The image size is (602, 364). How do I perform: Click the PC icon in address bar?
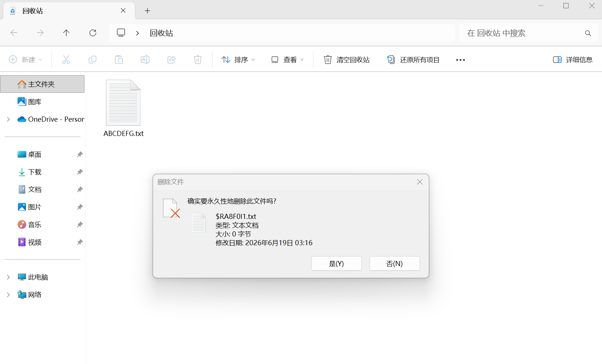pyautogui.click(x=121, y=33)
